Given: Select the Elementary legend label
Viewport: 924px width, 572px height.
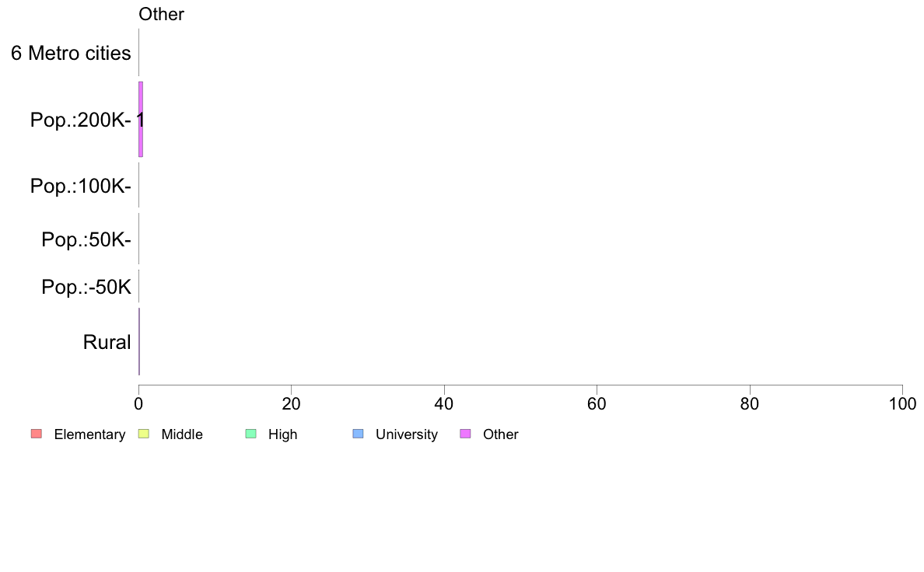Looking at the screenshot, I should 89,434.
